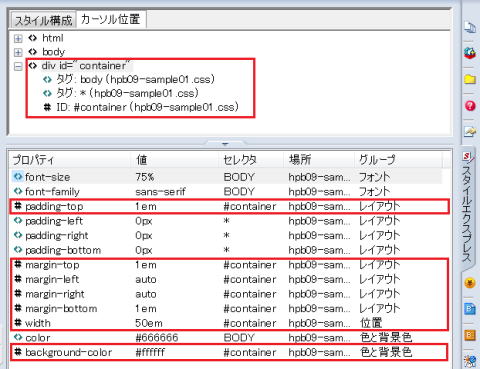This screenshot has height=369, width=480.
Task: Expand the html tree node
Action: pos(18,39)
